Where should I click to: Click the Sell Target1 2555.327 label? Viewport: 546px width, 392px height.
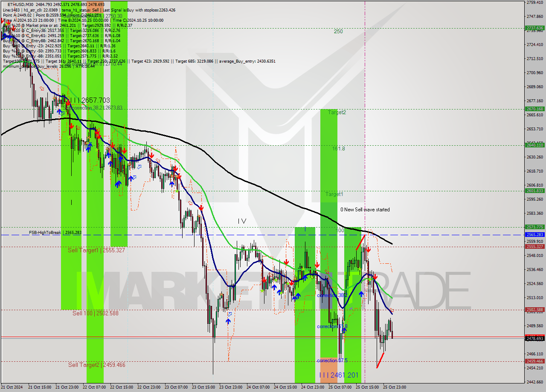[96, 250]
